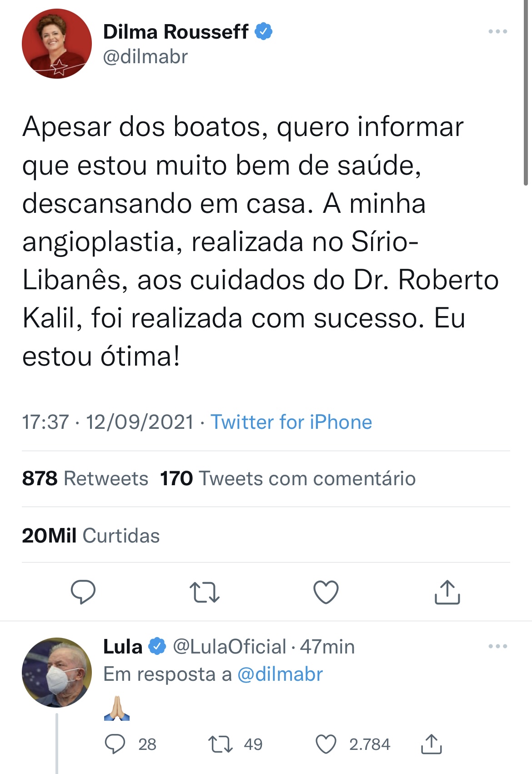View the 878 Retweets list

85,478
